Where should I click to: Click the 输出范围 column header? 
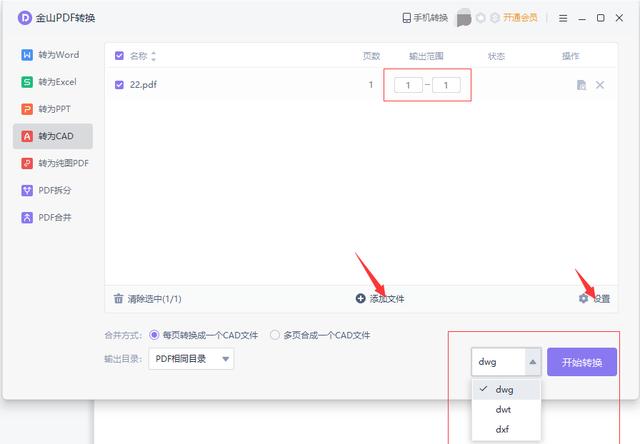pos(427,56)
